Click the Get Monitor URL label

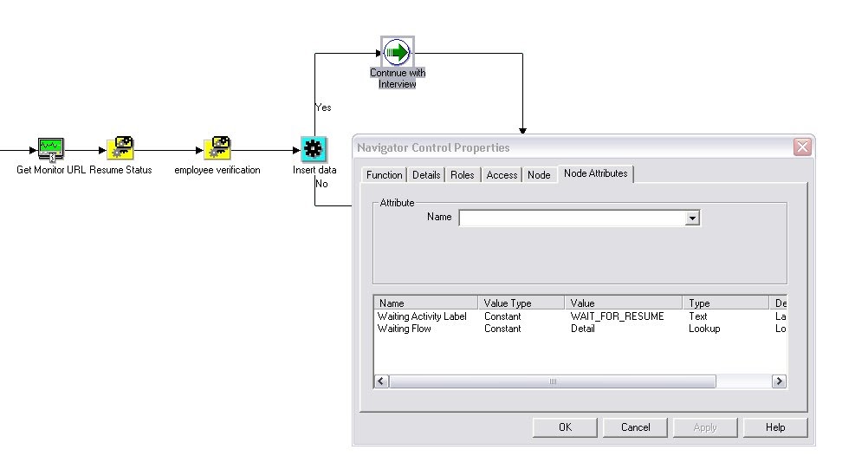coord(51,170)
